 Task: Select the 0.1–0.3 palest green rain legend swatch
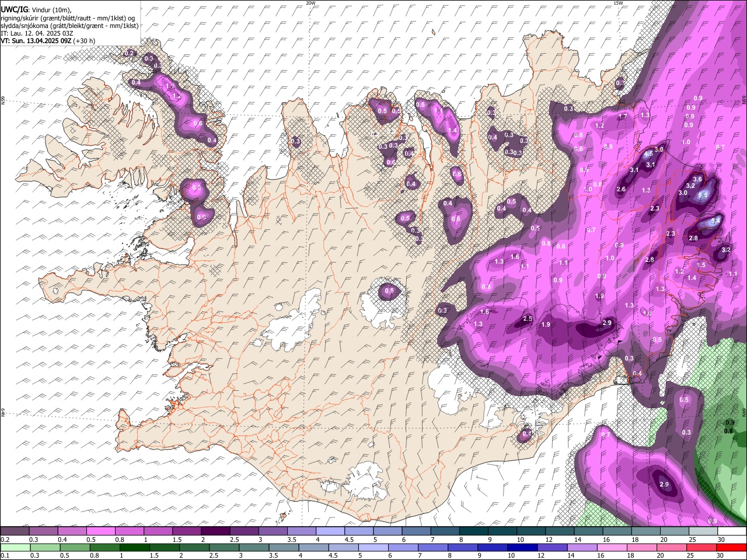click(x=16, y=547)
